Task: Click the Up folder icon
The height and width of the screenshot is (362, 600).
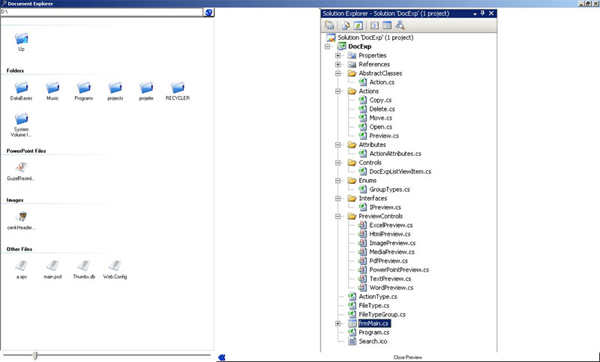Action: 21,39
